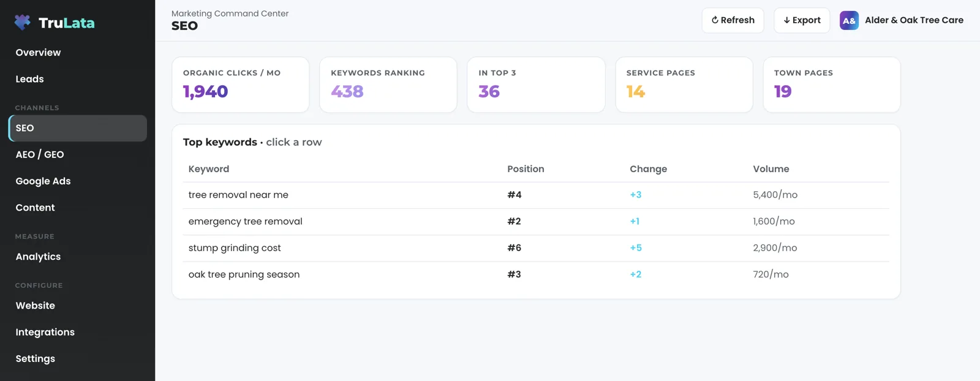Image resolution: width=980 pixels, height=381 pixels.
Task: Click the +2 change value
Action: (636, 274)
